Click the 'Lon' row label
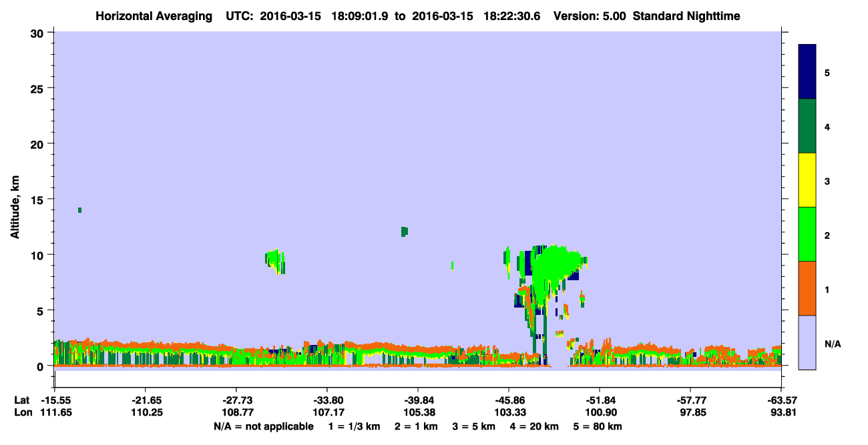The width and height of the screenshot is (868, 445). (22, 412)
